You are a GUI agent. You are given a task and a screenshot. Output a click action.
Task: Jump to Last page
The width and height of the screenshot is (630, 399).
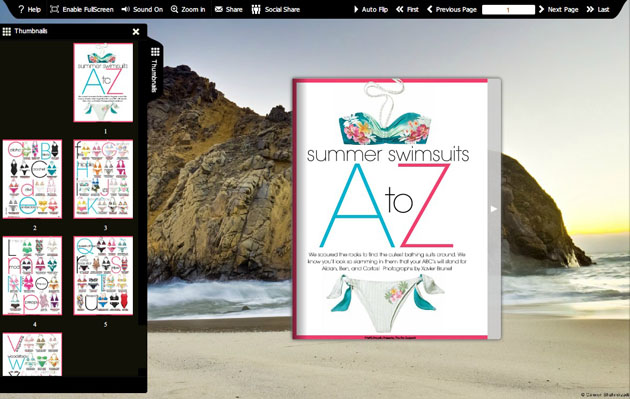[x=598, y=9]
